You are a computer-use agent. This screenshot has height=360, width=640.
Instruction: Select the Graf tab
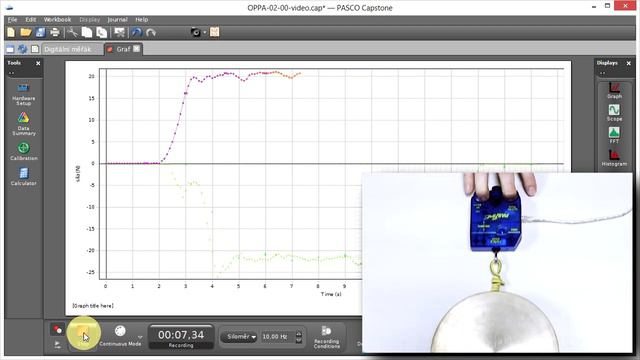pos(123,49)
